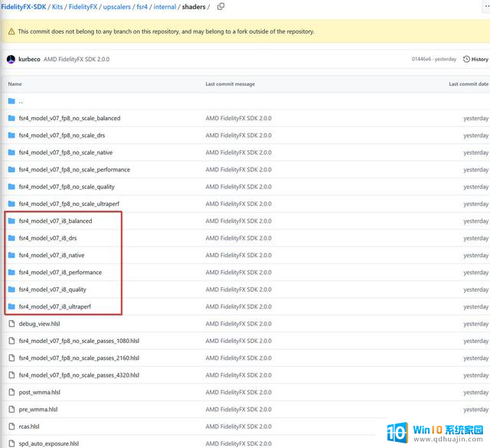490x448 pixels.
Task: Open folder fsr4_model_v07_fp8_no_scale_balanced
Action: click(70, 118)
